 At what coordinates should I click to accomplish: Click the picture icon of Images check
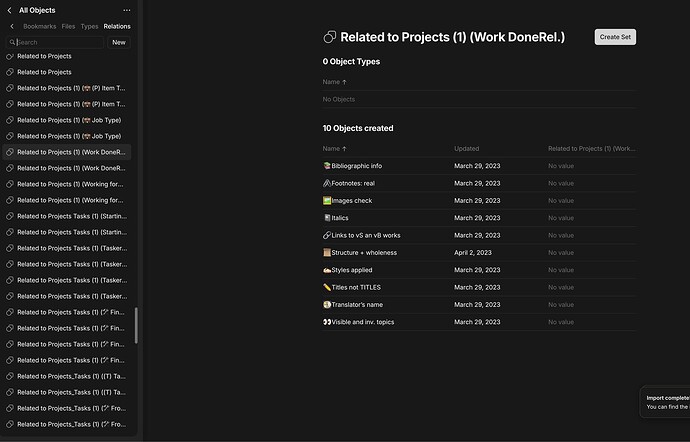pos(327,200)
